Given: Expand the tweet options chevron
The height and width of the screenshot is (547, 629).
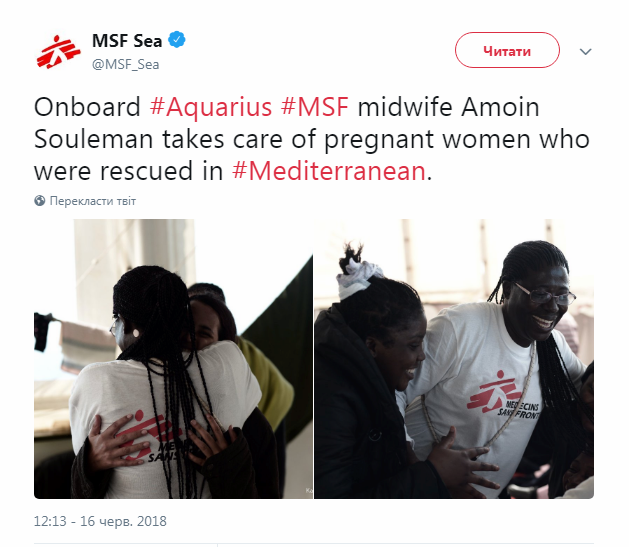Looking at the screenshot, I should point(585,52).
